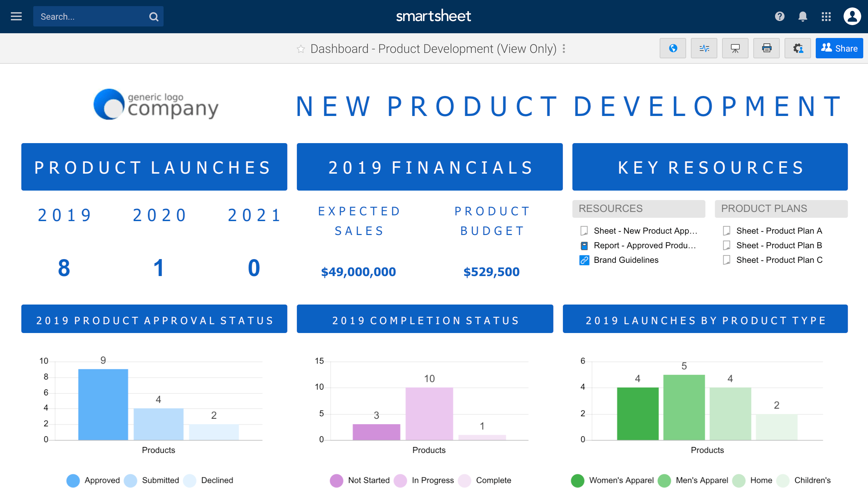
Task: Open the app launcher grid icon
Action: click(x=826, y=16)
